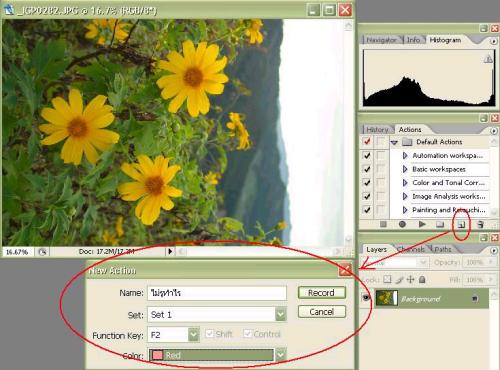Hide the Background layer with eye icon
The image size is (500, 370).
pos(366,298)
